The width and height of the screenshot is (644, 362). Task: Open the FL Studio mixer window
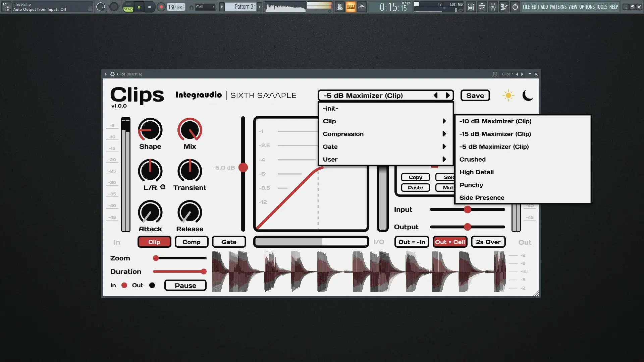coord(493,7)
